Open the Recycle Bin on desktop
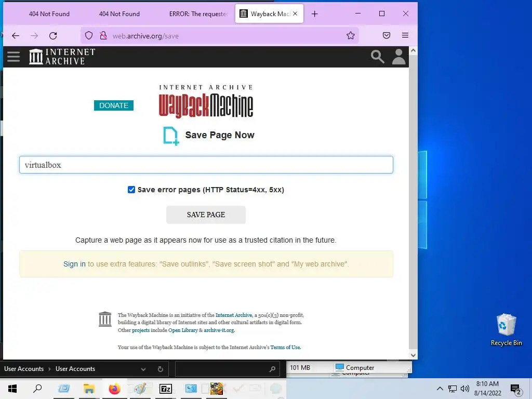The width and height of the screenshot is (532, 399). (506, 329)
